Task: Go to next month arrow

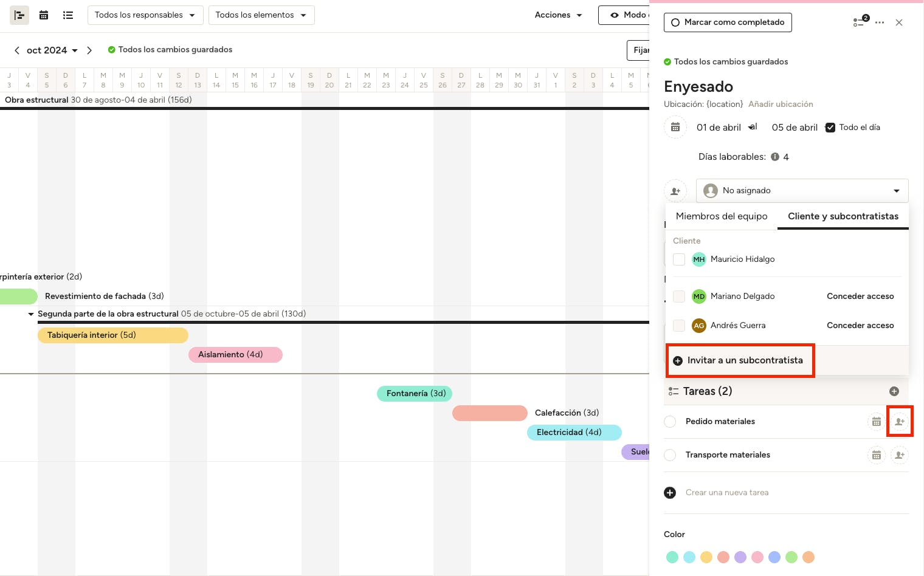Action: pos(89,50)
